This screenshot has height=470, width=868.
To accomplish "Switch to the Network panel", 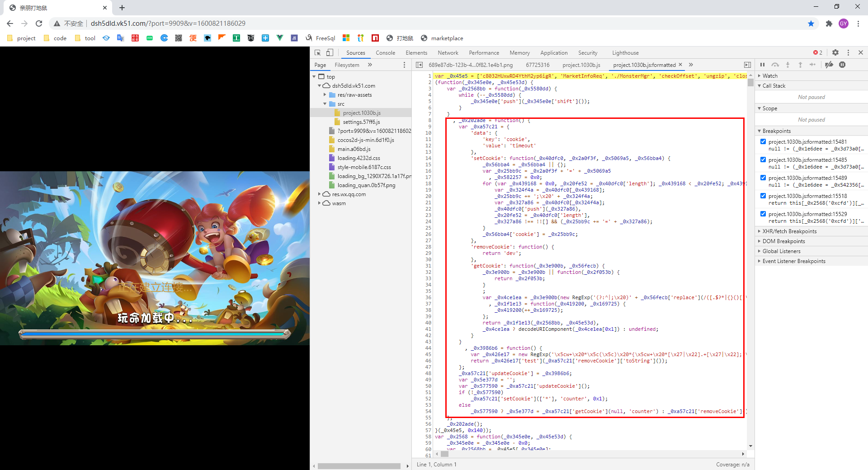I will click(x=448, y=52).
